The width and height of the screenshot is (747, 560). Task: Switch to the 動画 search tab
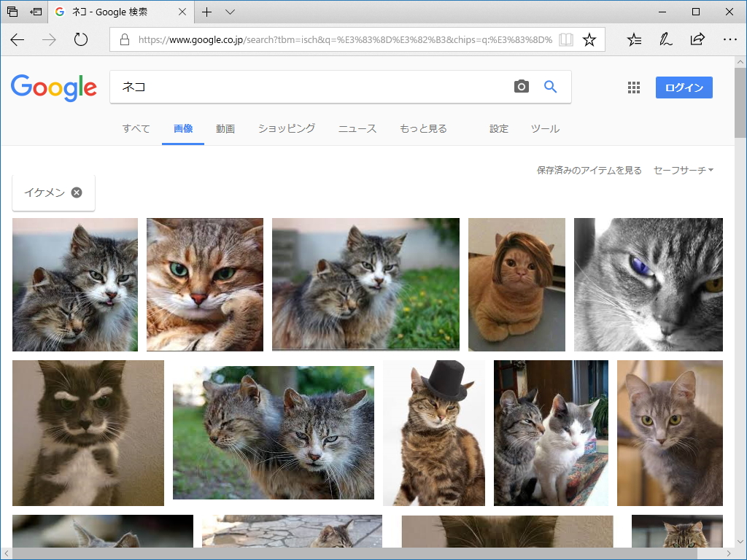click(x=224, y=128)
